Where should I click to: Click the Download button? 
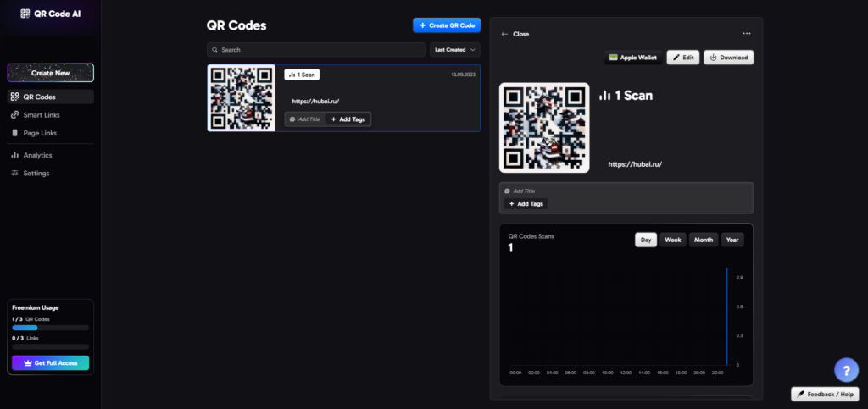728,58
